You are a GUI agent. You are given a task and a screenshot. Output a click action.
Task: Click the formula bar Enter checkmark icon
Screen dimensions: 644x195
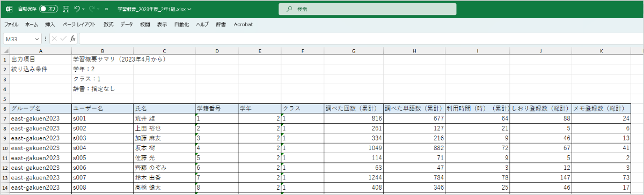tap(63, 39)
